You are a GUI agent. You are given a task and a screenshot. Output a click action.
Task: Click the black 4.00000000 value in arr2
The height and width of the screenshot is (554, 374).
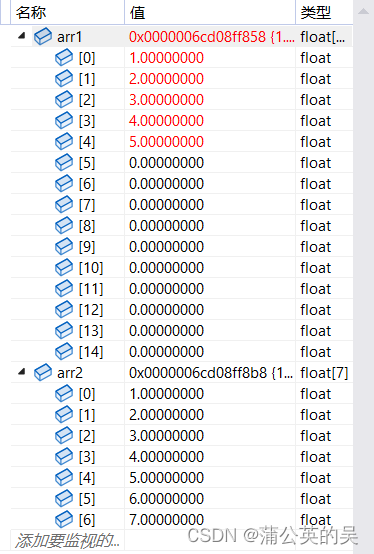[166, 456]
